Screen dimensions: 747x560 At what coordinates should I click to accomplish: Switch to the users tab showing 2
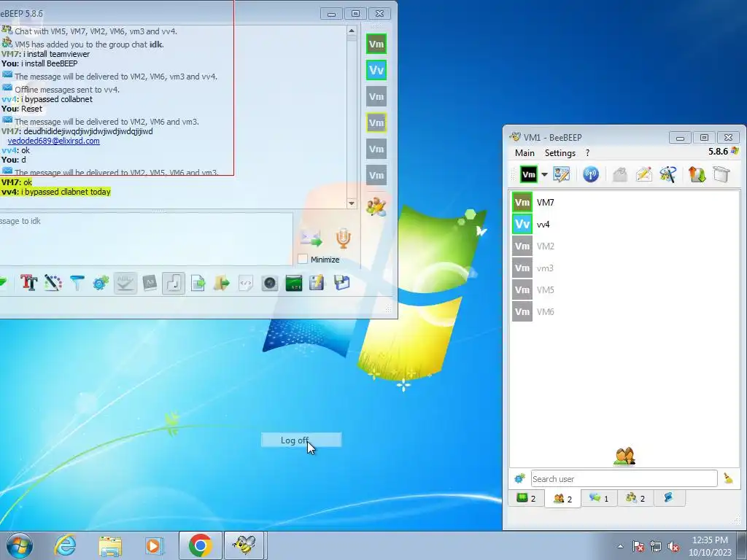(x=562, y=498)
